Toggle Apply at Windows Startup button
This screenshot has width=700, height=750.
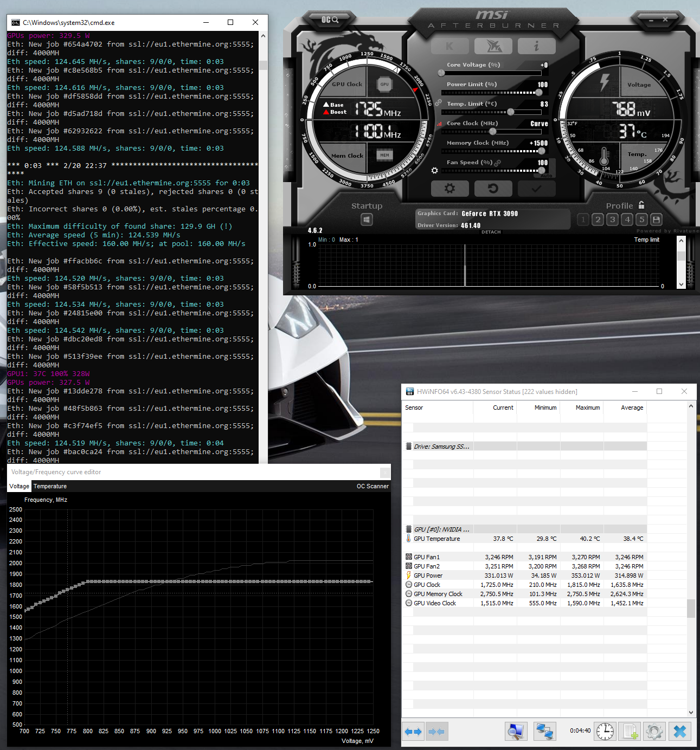[367, 219]
